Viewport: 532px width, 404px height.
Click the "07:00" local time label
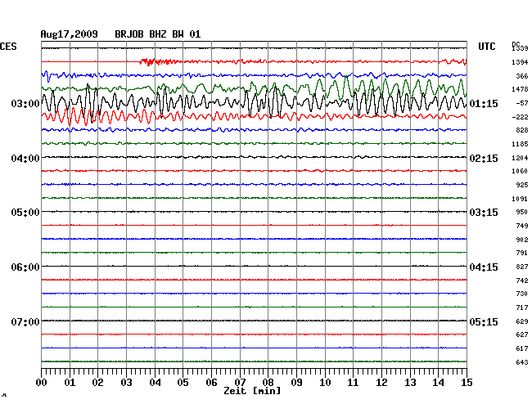25,321
